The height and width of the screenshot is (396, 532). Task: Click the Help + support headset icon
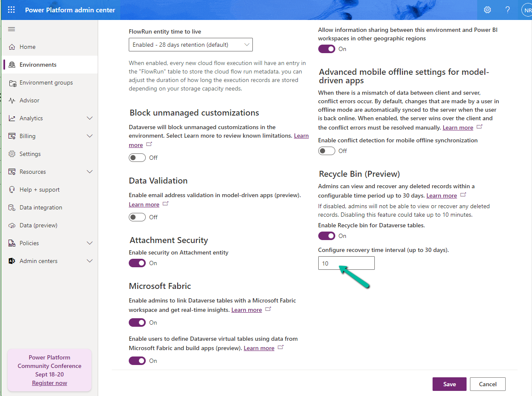(12, 190)
